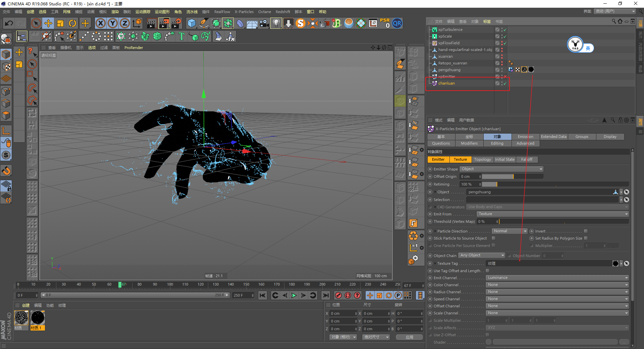Open the X-Particles menu

pyautogui.click(x=244, y=12)
